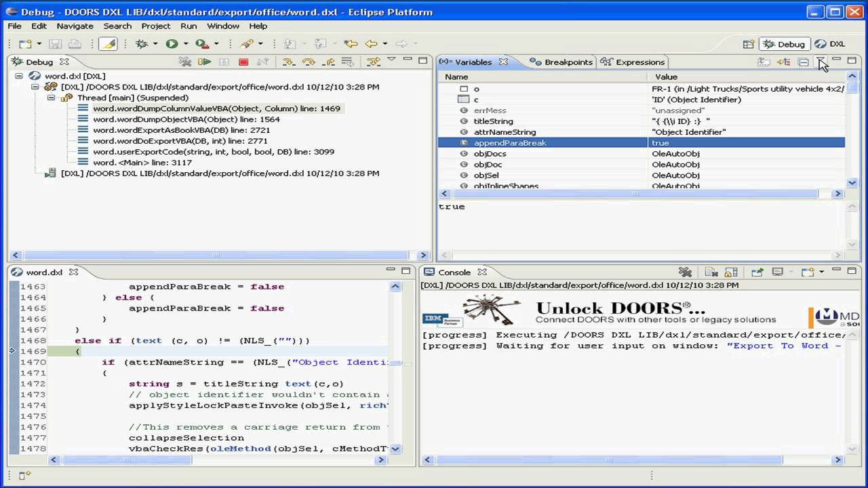
Task: Switch to the Expressions tab
Action: click(633, 62)
